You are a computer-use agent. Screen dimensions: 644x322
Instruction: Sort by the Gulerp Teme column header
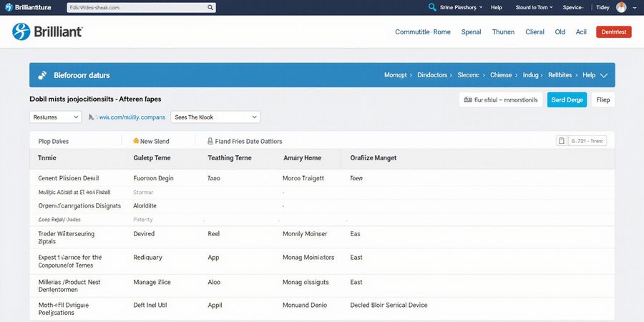coord(152,157)
